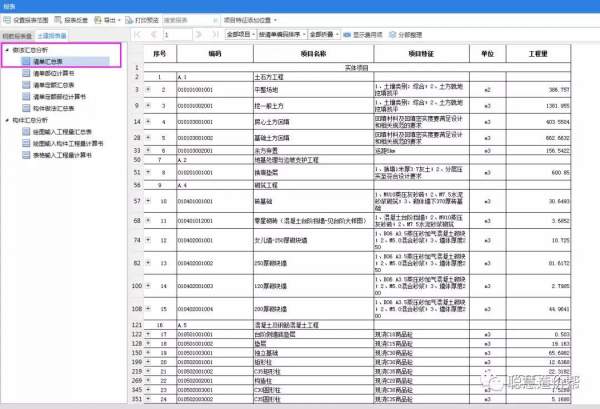Viewport: 600px width, 409px height.
Task: Click the 编码 column header
Action: 215,54
